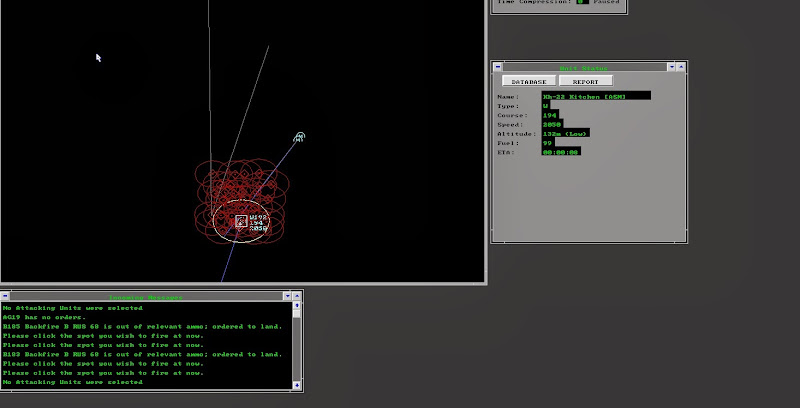Open the Incoming Messages window system menu

tap(5, 296)
